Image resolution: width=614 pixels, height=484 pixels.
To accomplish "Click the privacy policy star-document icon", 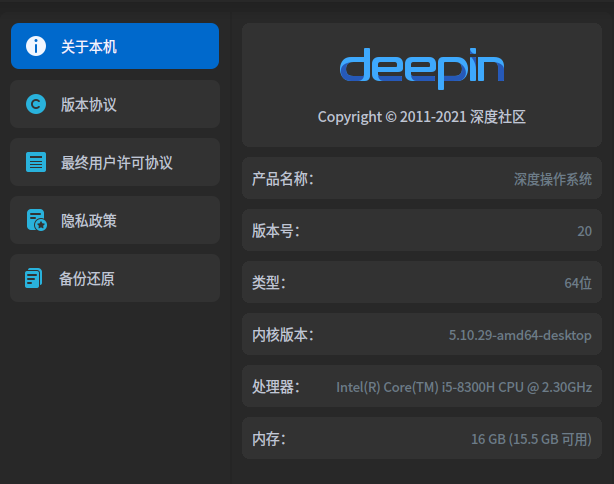I will pos(36,220).
